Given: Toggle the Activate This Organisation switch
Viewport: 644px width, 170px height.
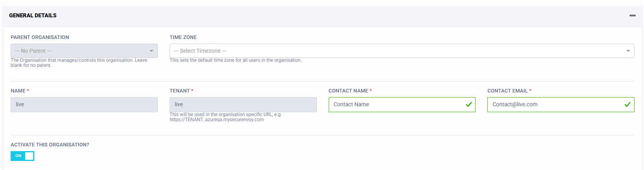Looking at the screenshot, I should [22, 156].
